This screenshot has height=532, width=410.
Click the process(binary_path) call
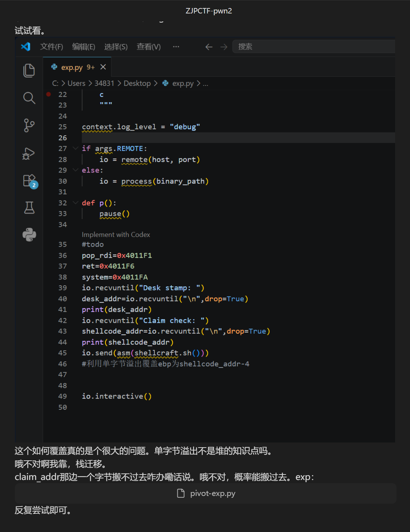coord(165,181)
